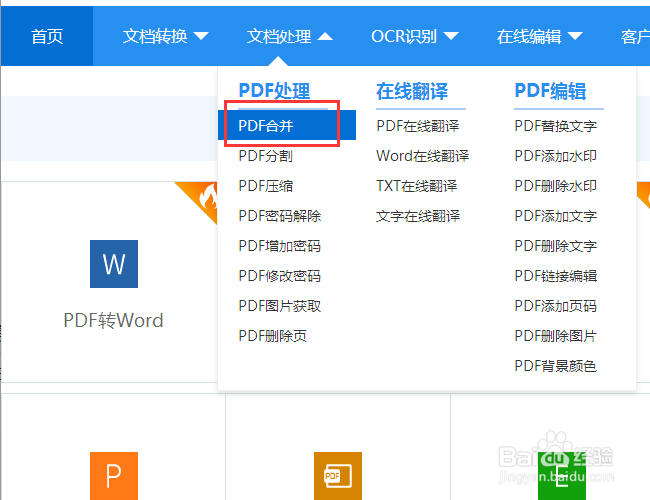650x500 pixels.
Task: Select PDF删除文字 option
Action: pos(555,246)
